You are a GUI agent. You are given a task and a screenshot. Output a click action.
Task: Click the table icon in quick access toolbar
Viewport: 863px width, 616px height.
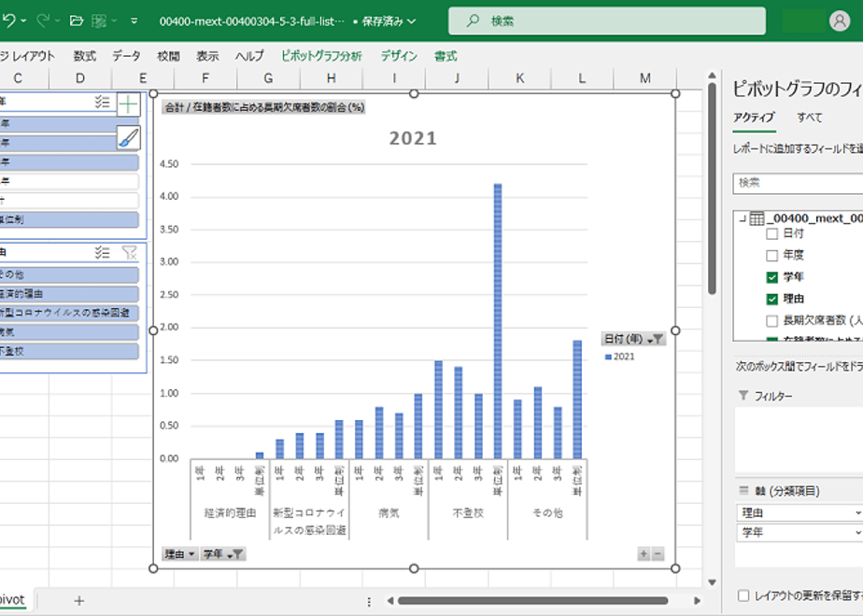99,21
